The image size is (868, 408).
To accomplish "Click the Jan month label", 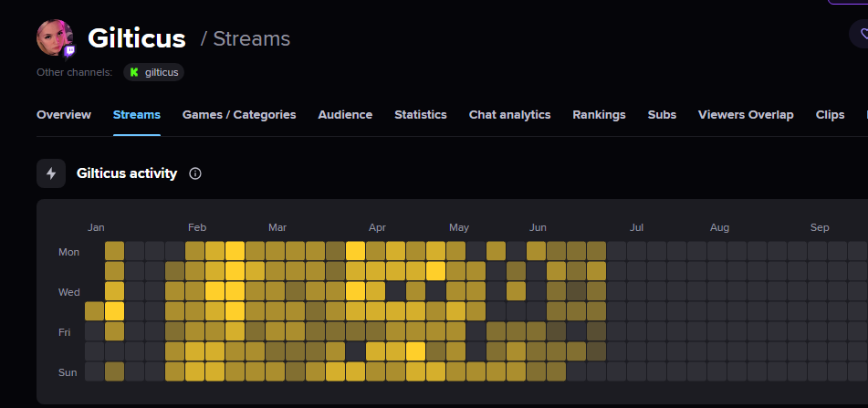I will coord(96,227).
